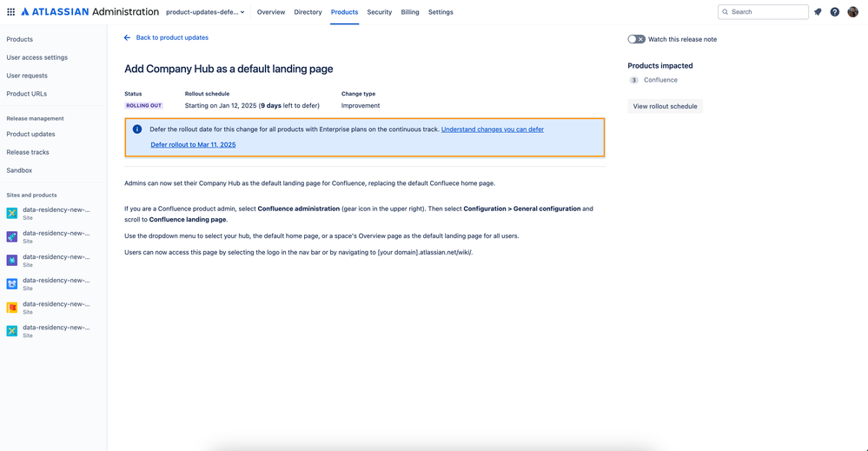Click the blue info icon in banner

(137, 129)
